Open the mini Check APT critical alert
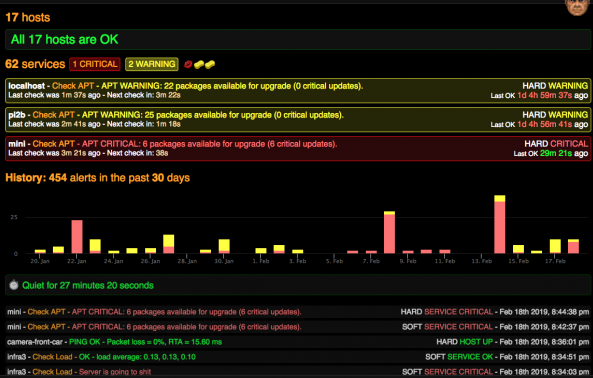 click(298, 149)
